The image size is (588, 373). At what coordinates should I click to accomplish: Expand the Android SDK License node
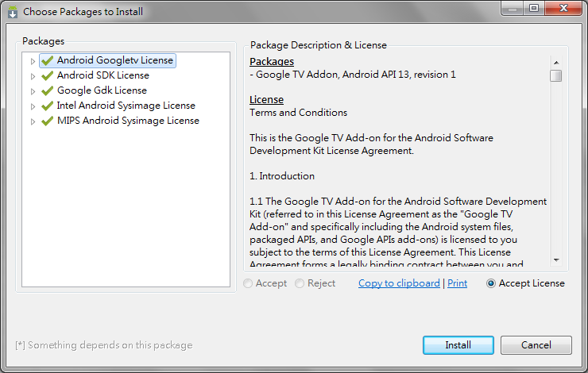click(x=33, y=76)
